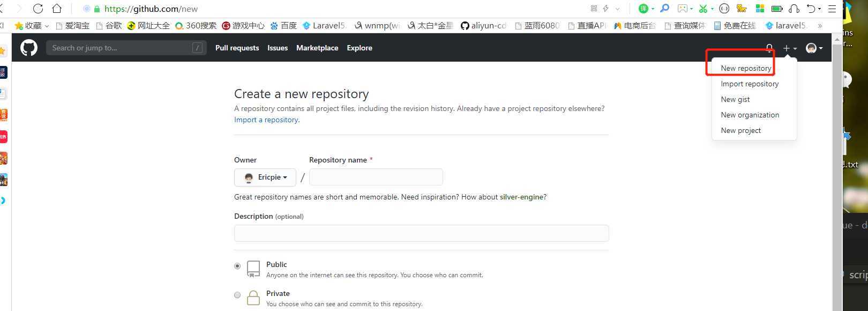This screenshot has height=311, width=868.
Task: Open Issues in GitHub header
Action: [x=278, y=48]
